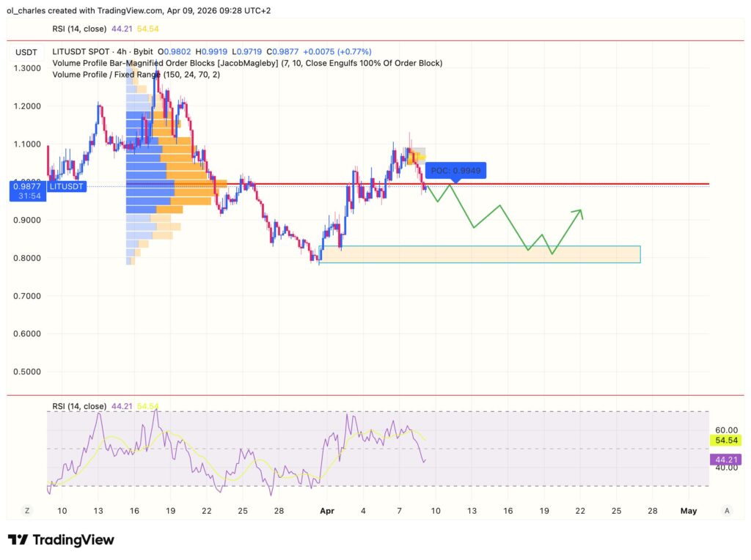Click the Z timezone icon below the chart

coord(27,510)
